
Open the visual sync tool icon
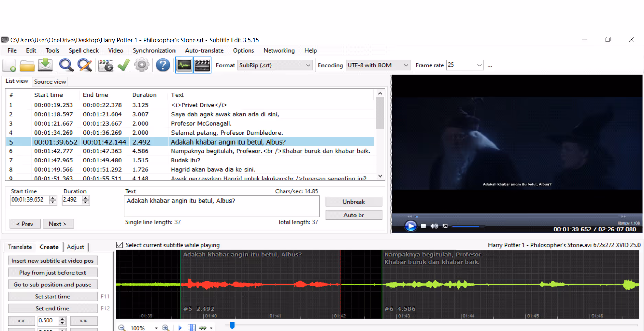105,65
